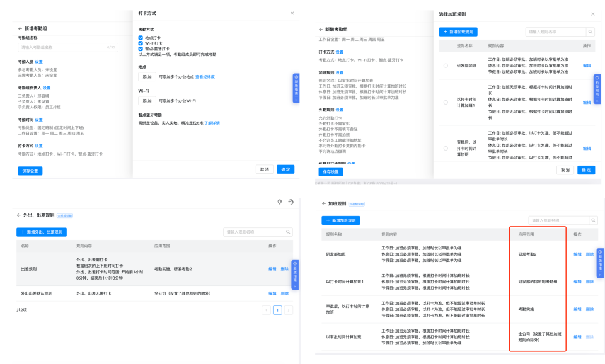Select 研发部加班 radio button
Image resolution: width=605 pixels, height=364 pixels.
pos(446,65)
